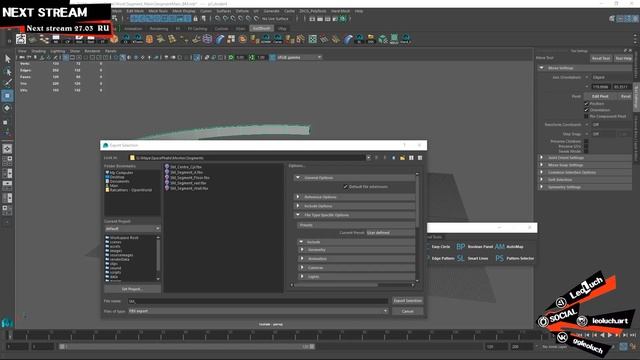The width and height of the screenshot is (640, 360).
Task: Toggle Tweak Mode checkbox
Action: click(586, 151)
